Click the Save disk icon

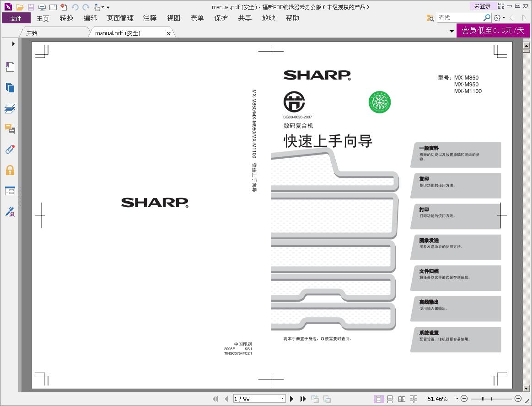click(31, 7)
